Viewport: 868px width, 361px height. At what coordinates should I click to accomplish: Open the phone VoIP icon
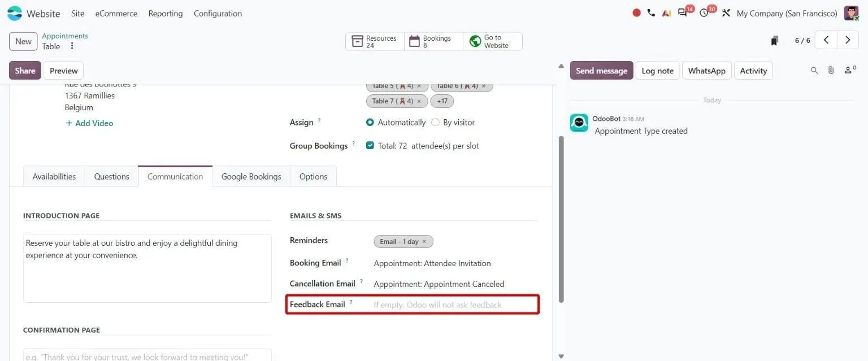651,13
